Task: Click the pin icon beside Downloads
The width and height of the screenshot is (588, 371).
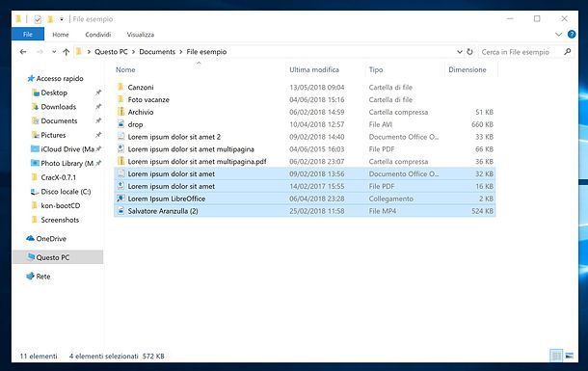Action: (98, 107)
